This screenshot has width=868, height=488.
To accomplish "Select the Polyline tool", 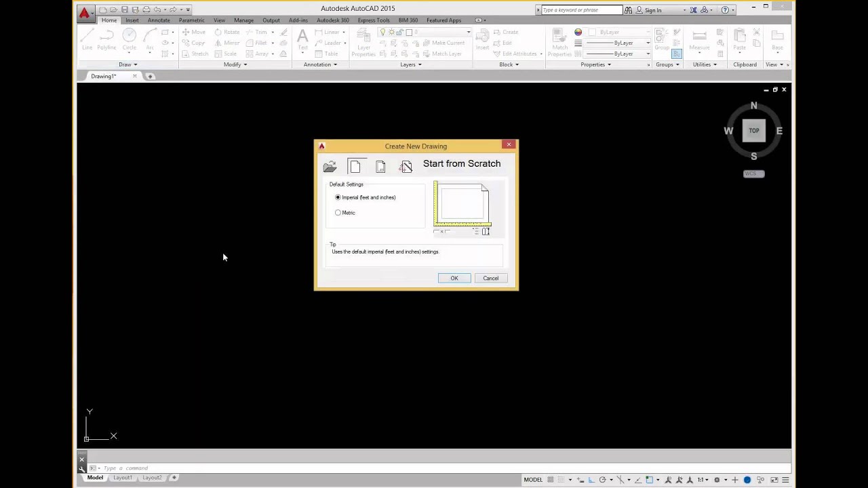I will [x=106, y=39].
